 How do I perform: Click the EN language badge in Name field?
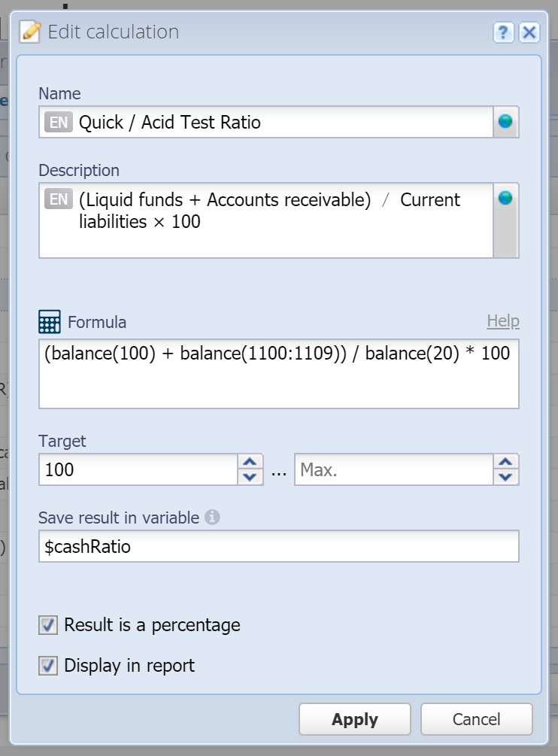pyautogui.click(x=59, y=123)
